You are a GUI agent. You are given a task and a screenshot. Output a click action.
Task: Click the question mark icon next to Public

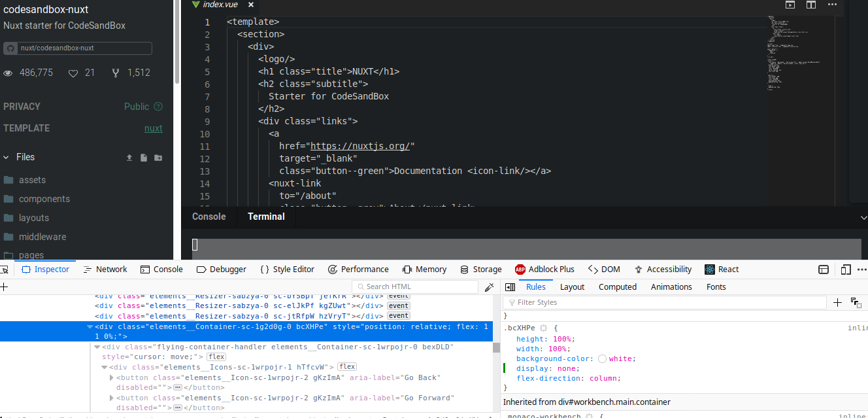click(158, 107)
